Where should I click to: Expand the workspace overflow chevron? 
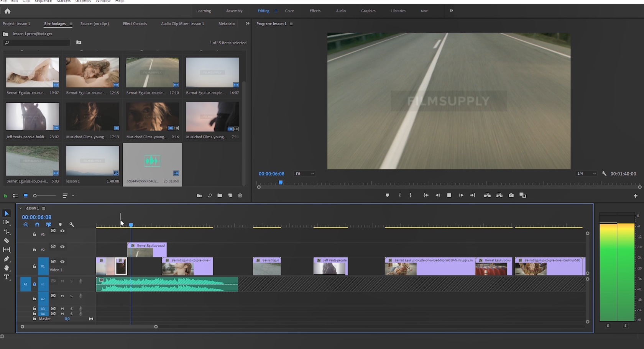pyautogui.click(x=451, y=11)
